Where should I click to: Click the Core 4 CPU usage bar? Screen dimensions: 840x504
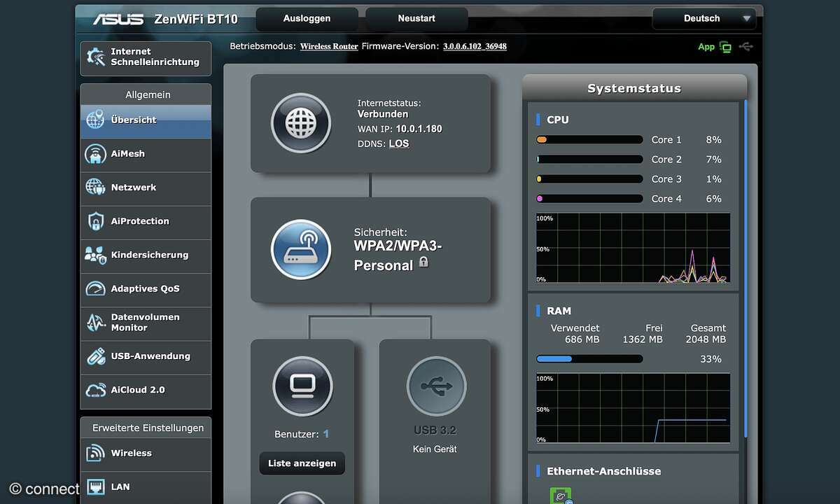[589, 199]
